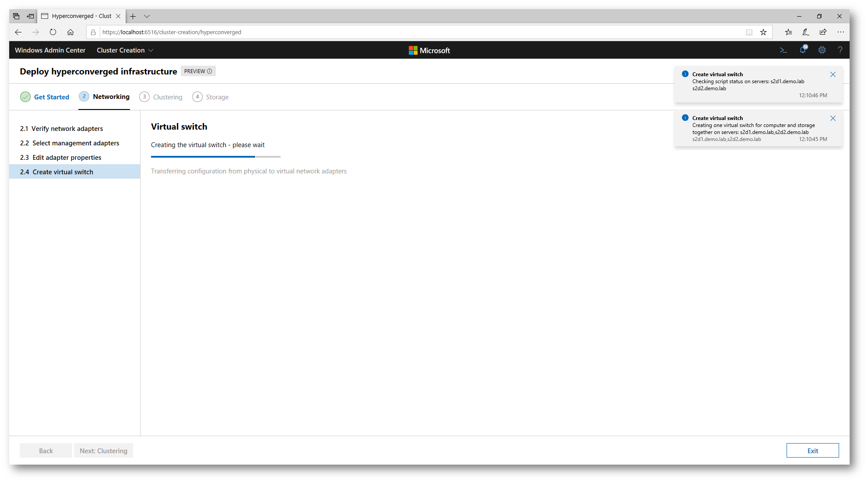Open 2.1 Verify network adapters
The width and height of the screenshot is (868, 483).
[x=74, y=129]
